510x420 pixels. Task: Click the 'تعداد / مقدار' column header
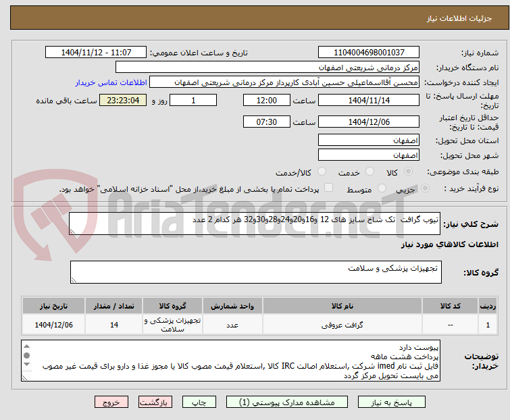[x=114, y=306]
